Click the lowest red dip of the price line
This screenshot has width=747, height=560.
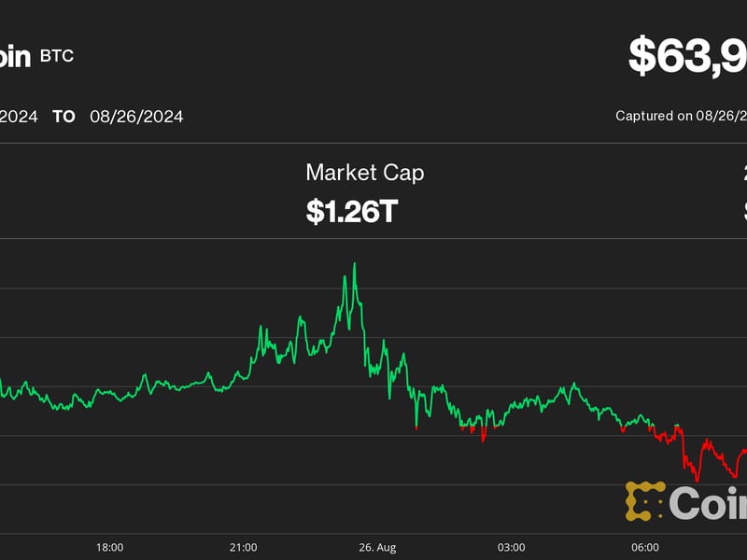click(x=698, y=480)
